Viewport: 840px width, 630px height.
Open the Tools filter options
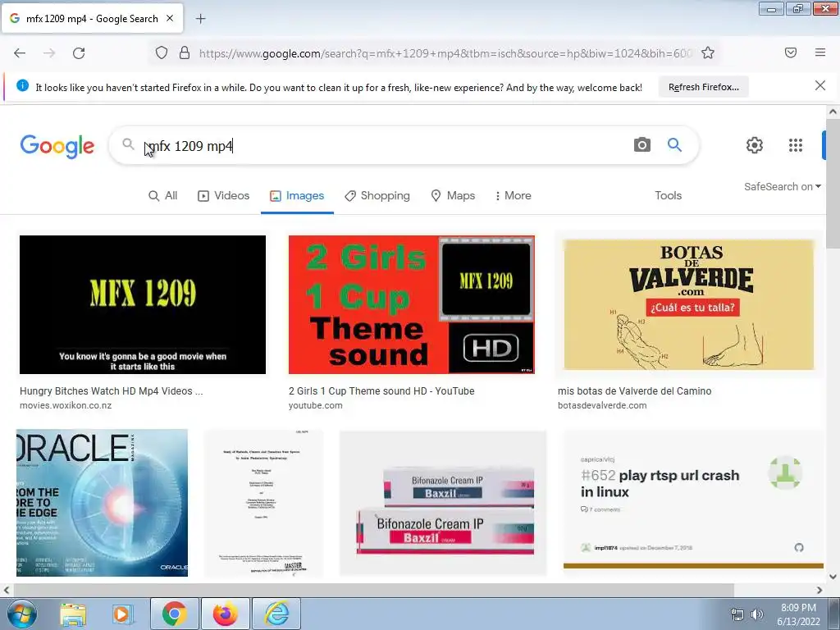(668, 195)
